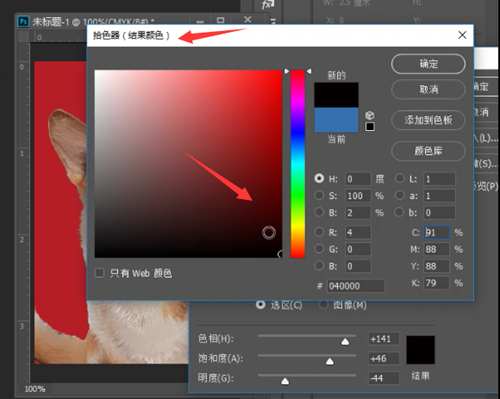Click the H hue value field
Image resolution: width=500 pixels, height=399 pixels.
pos(358,179)
